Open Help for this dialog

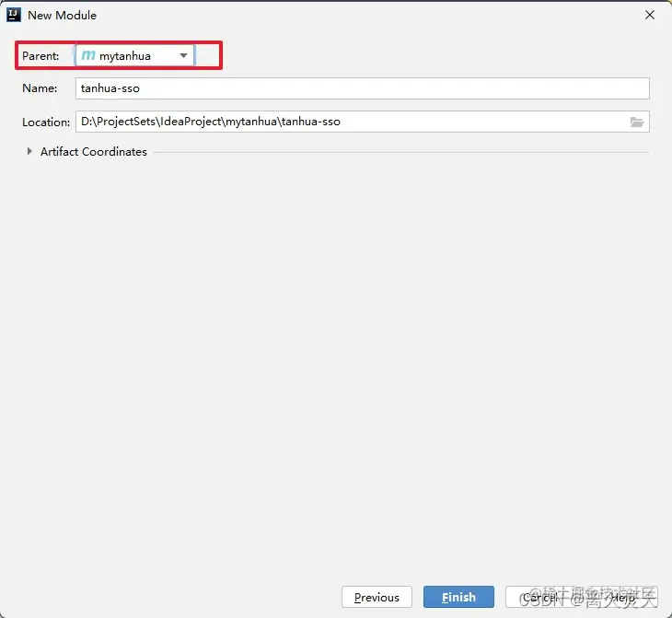click(x=622, y=597)
